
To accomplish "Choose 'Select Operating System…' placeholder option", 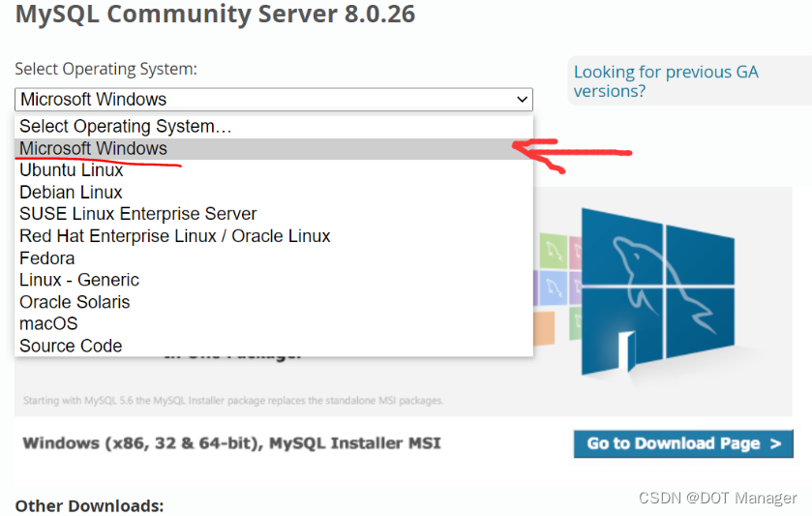I will 274,127.
